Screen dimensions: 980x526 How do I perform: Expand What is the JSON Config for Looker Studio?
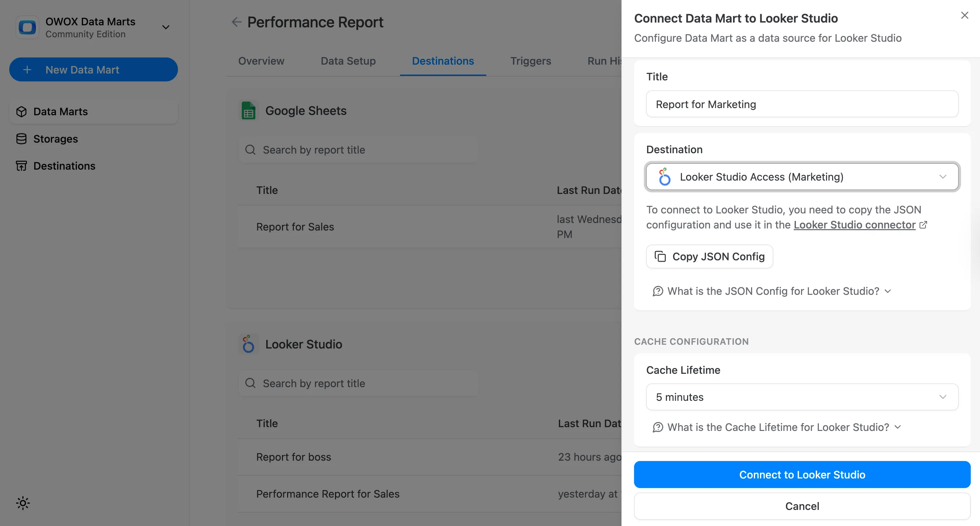(x=772, y=291)
